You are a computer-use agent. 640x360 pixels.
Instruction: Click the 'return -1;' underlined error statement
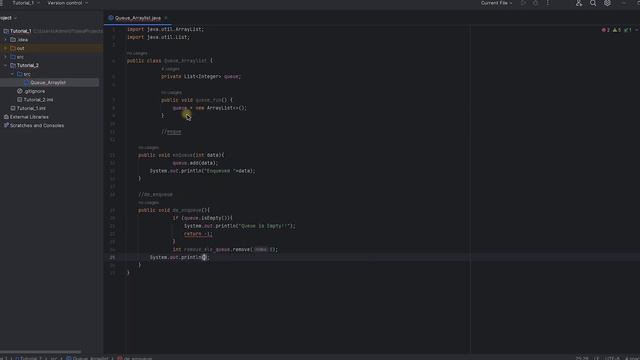click(x=198, y=234)
